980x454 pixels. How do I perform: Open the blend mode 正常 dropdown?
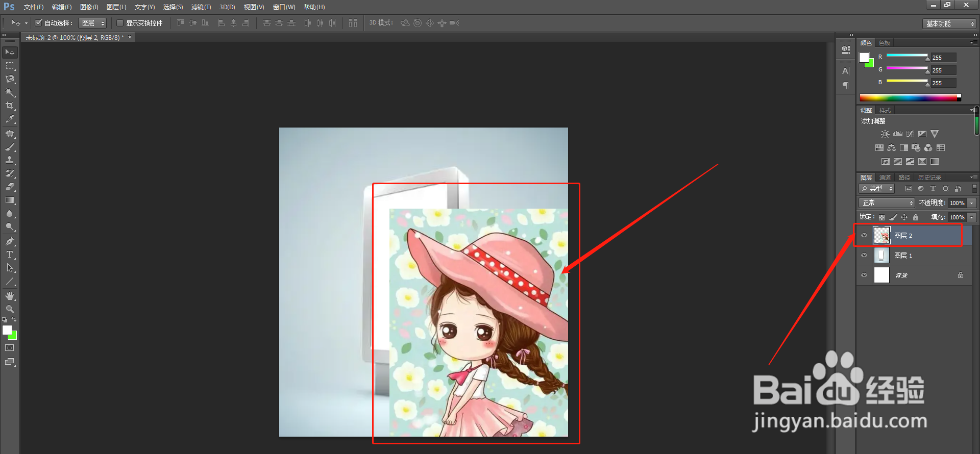click(x=887, y=203)
